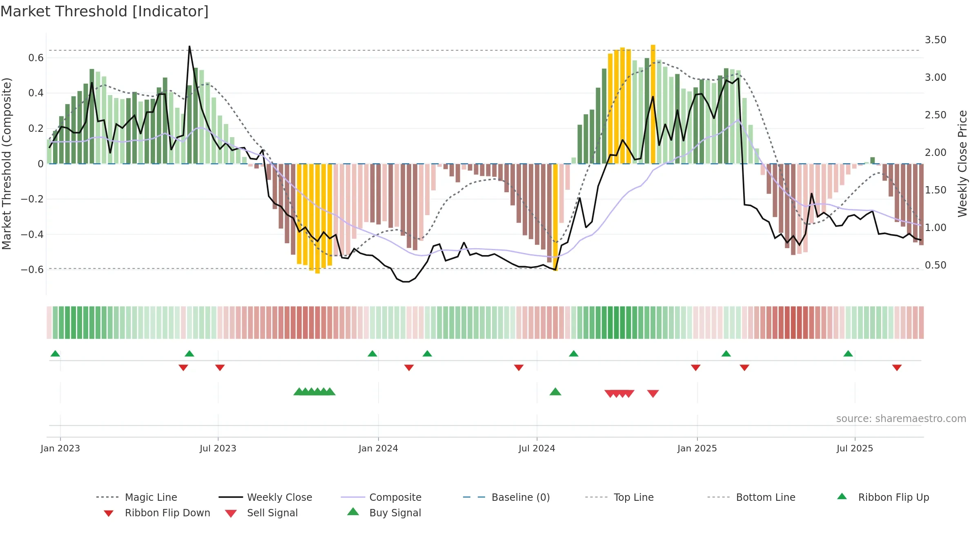980x551 pixels.
Task: Click the Jul 2023 x-axis label
Action: click(x=218, y=448)
